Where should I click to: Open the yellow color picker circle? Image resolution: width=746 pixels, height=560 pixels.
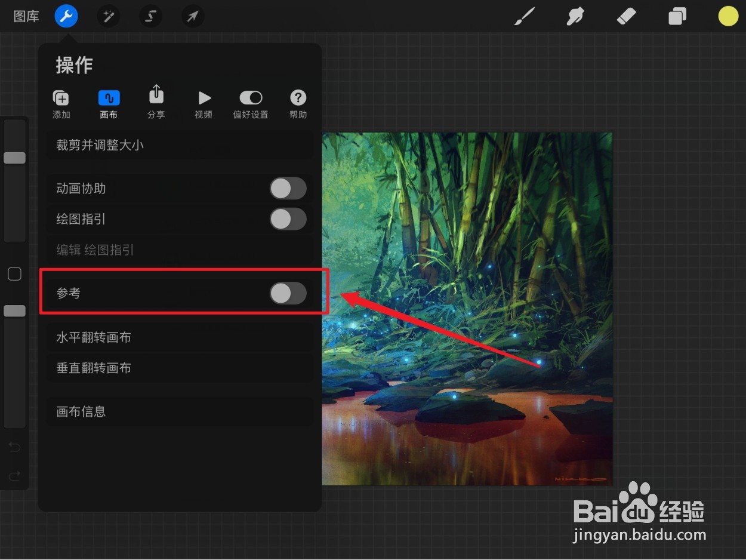[728, 16]
